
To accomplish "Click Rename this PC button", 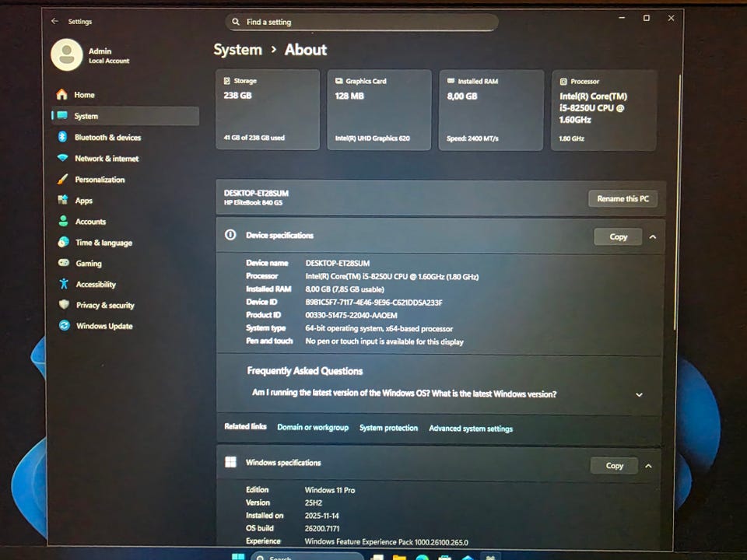I will [622, 198].
